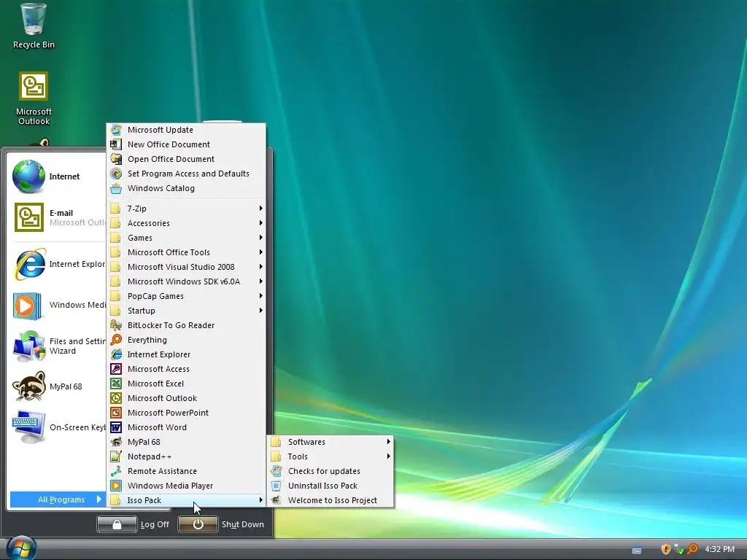
Task: Click the Internet globe icon in Start menu
Action: click(x=28, y=176)
